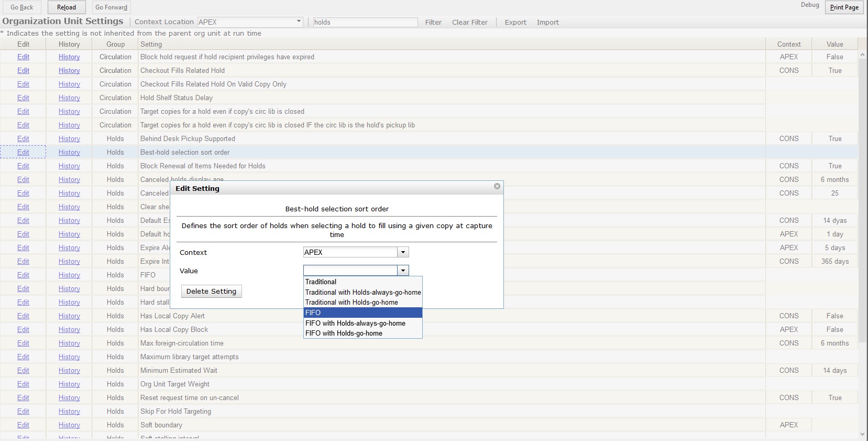The height and width of the screenshot is (441, 868).
Task: Open History for Skip For Hold Targeting
Action: (69, 411)
